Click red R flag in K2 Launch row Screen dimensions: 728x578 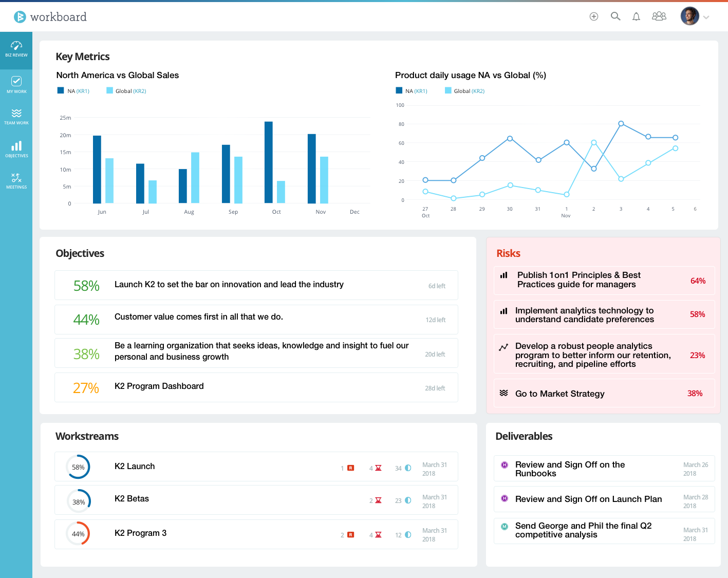point(350,468)
